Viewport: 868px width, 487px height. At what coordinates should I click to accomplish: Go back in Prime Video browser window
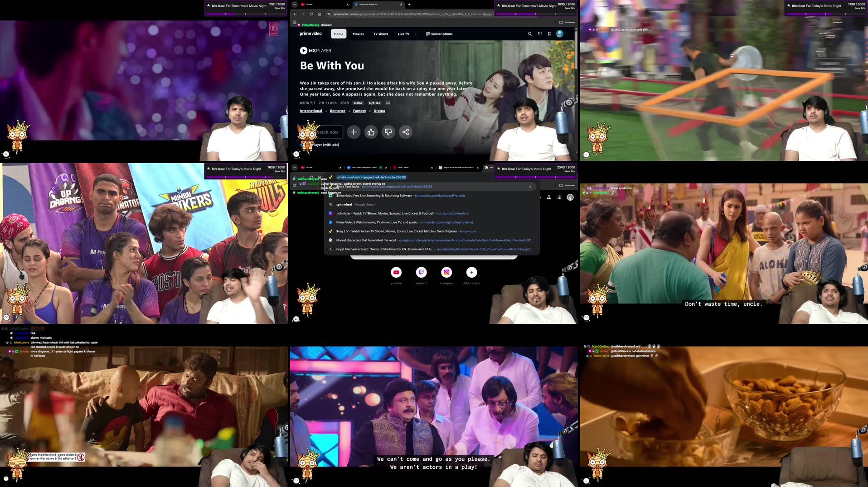295,14
